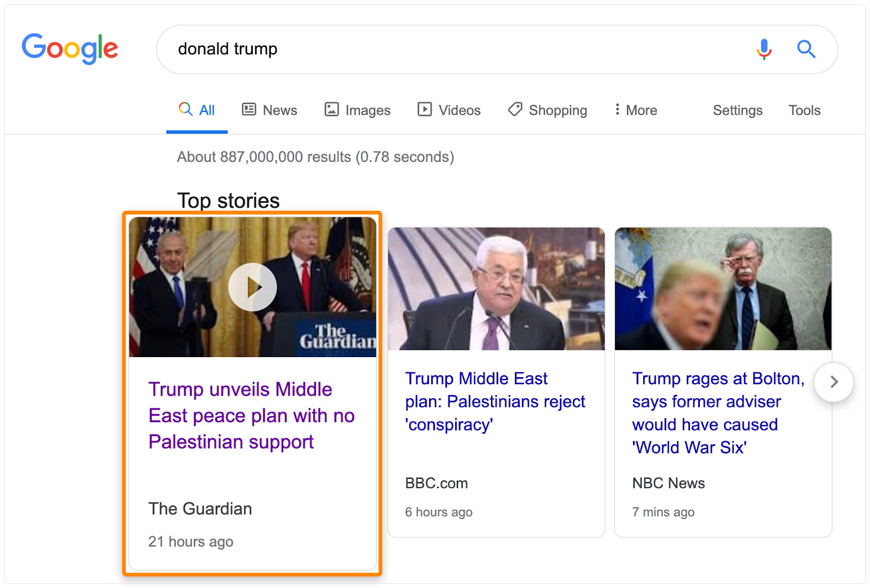Click the BBC.com source label

[x=437, y=483]
